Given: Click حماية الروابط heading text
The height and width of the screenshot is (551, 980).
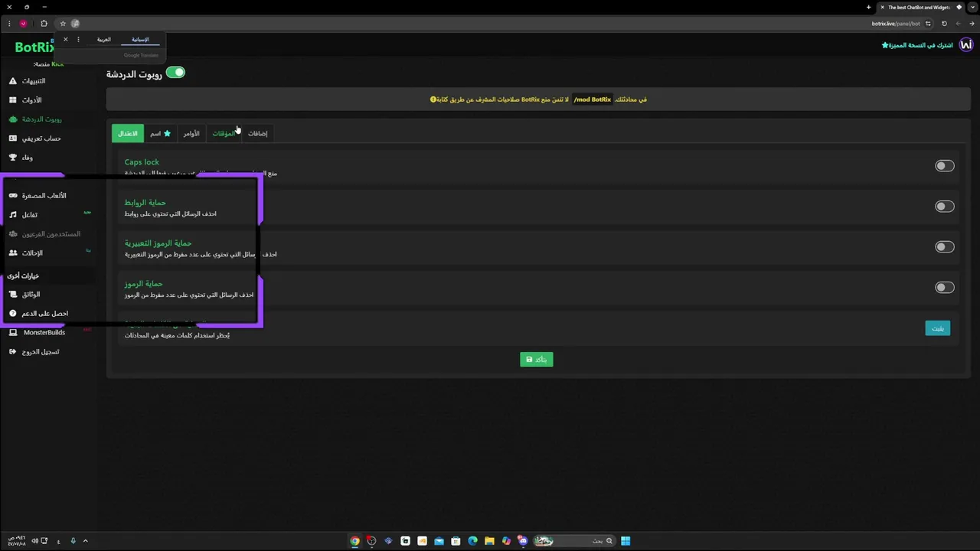Looking at the screenshot, I should 145,203.
